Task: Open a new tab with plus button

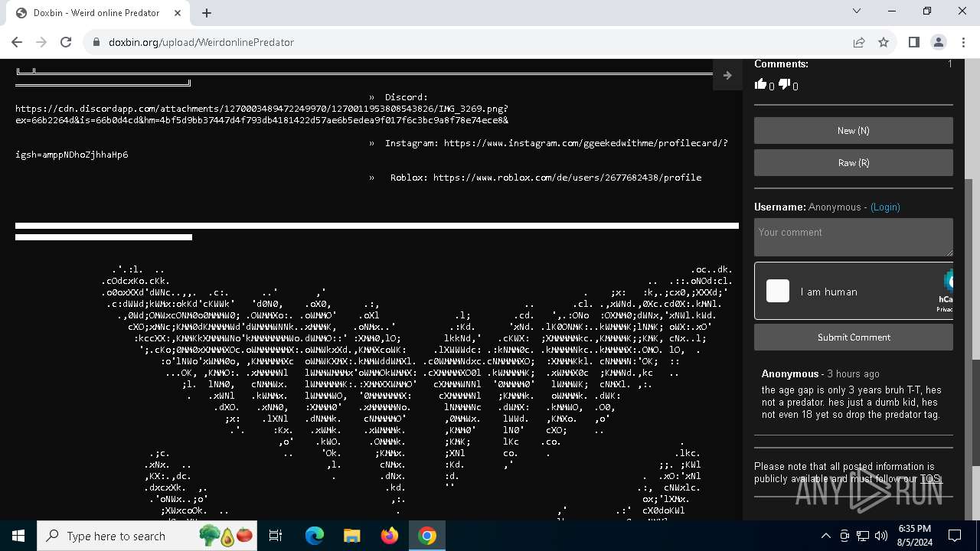Action: pos(207,13)
